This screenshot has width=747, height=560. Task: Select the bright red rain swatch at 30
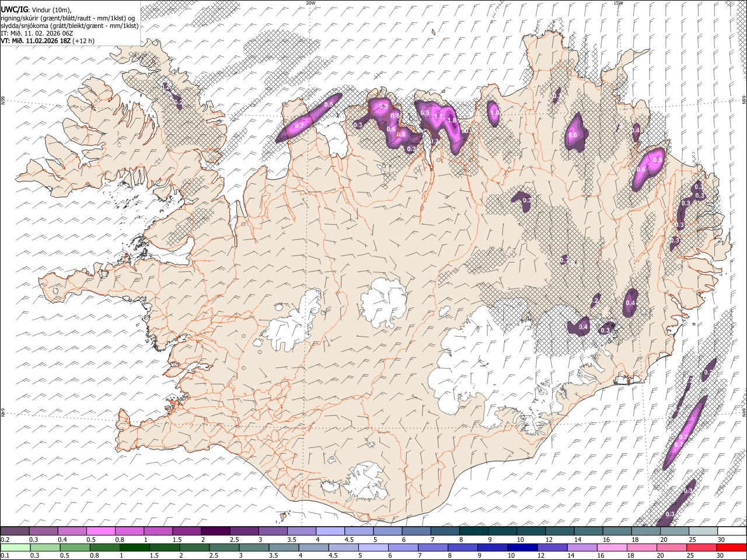click(731, 548)
